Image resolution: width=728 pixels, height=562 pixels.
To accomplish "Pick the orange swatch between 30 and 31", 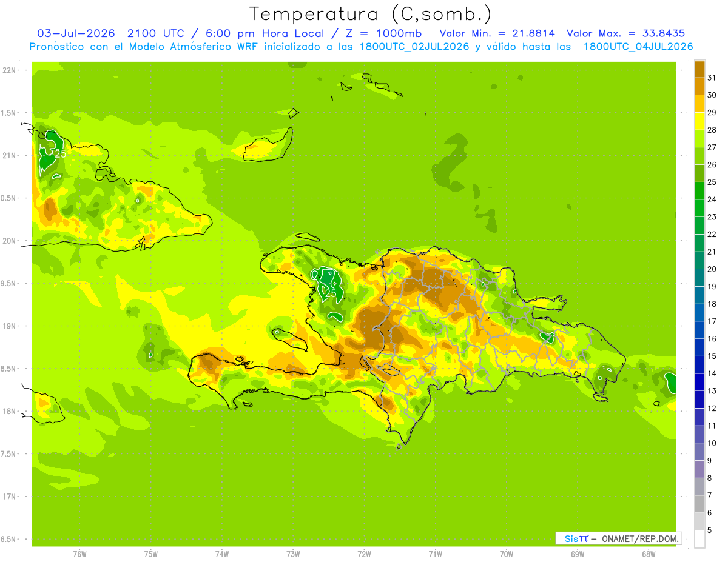I will click(x=699, y=86).
